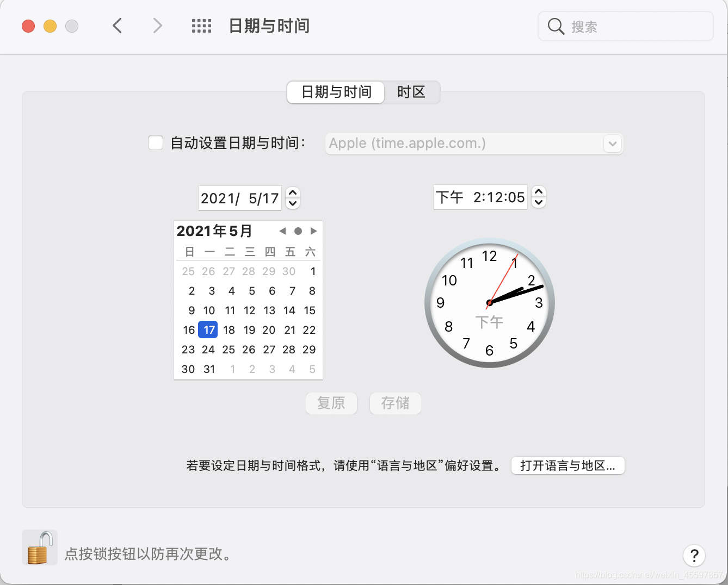Select May 18 in calendar
Viewport: 728px width, 585px height.
pos(229,330)
